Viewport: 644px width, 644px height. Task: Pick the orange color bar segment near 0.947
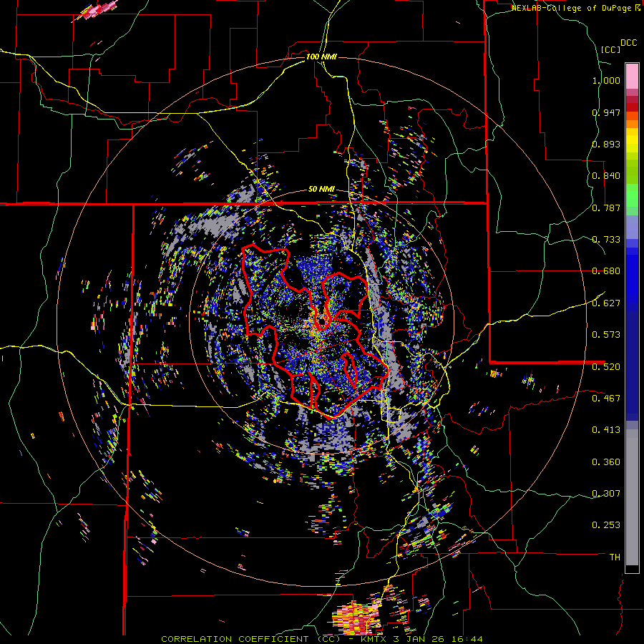[x=632, y=116]
